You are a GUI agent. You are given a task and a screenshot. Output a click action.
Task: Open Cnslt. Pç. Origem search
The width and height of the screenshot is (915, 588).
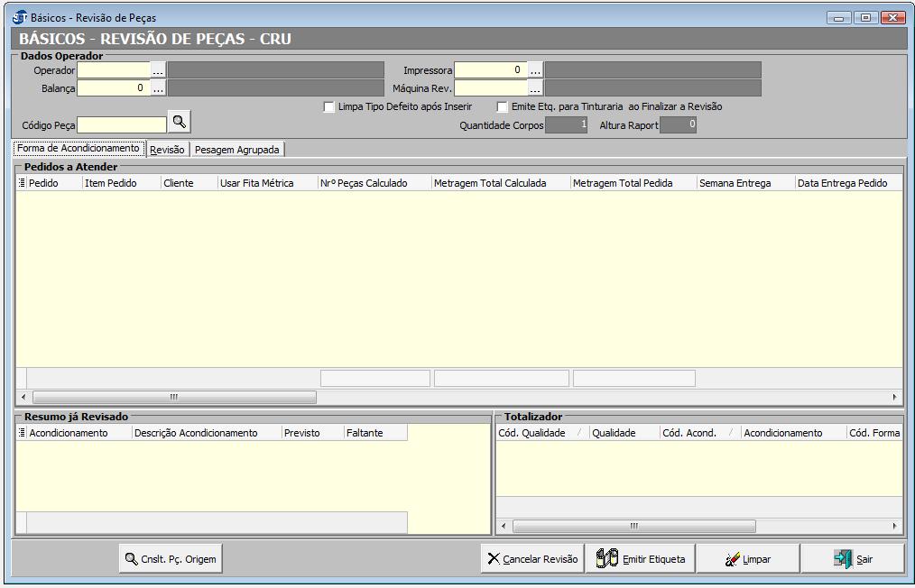171,559
